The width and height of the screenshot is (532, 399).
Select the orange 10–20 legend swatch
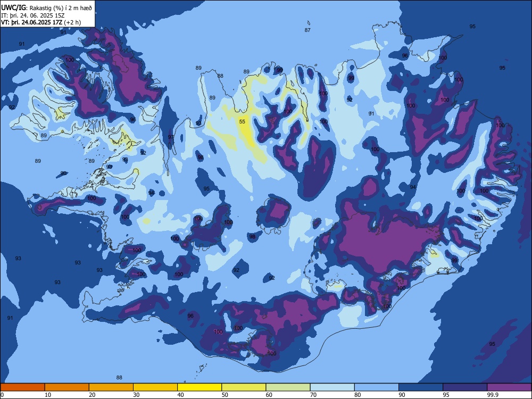point(67,387)
